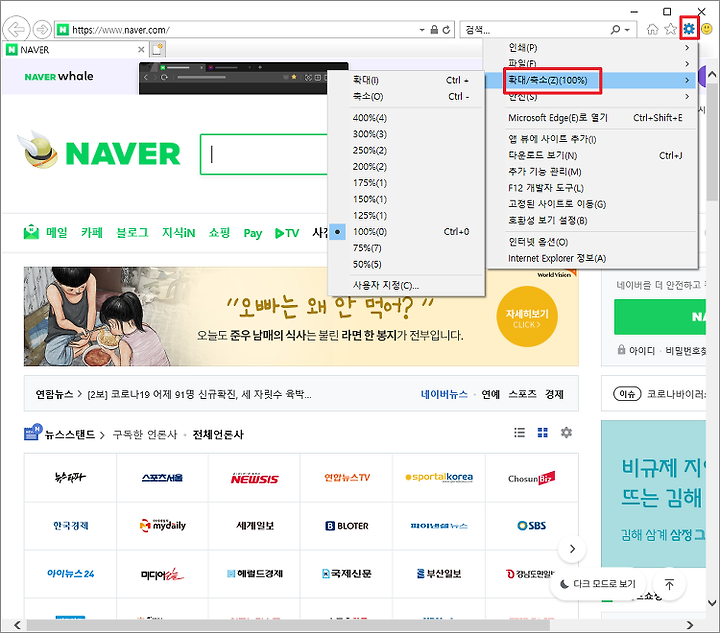Open newsstand settings gear icon
Screen dimensions: 720x633
pos(566,432)
